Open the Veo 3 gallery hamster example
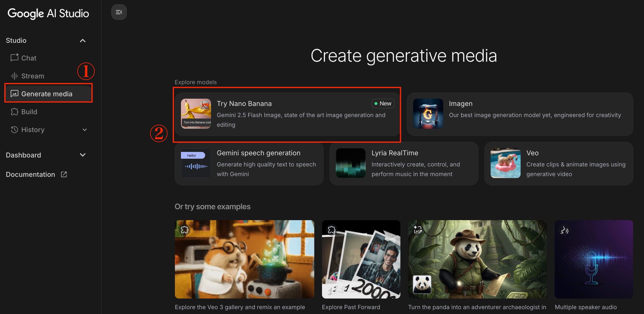This screenshot has height=314, width=644. click(x=244, y=259)
